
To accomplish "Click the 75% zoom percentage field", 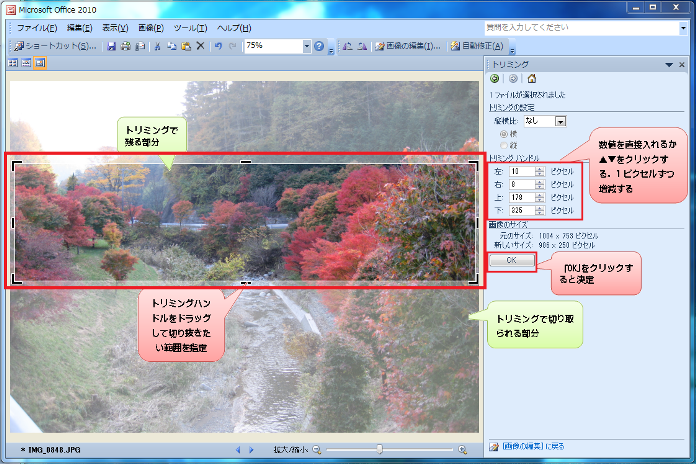I will point(273,46).
